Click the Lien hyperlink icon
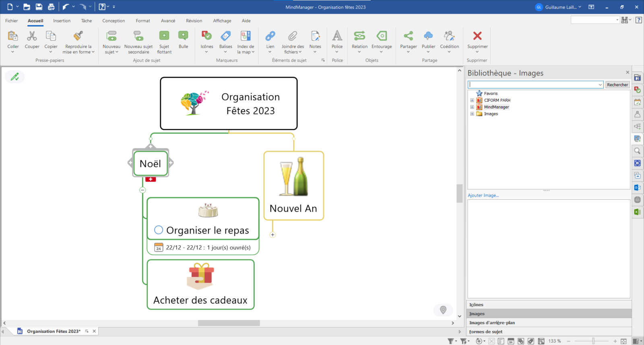Viewport: 644px width, 345px height. pos(270,37)
